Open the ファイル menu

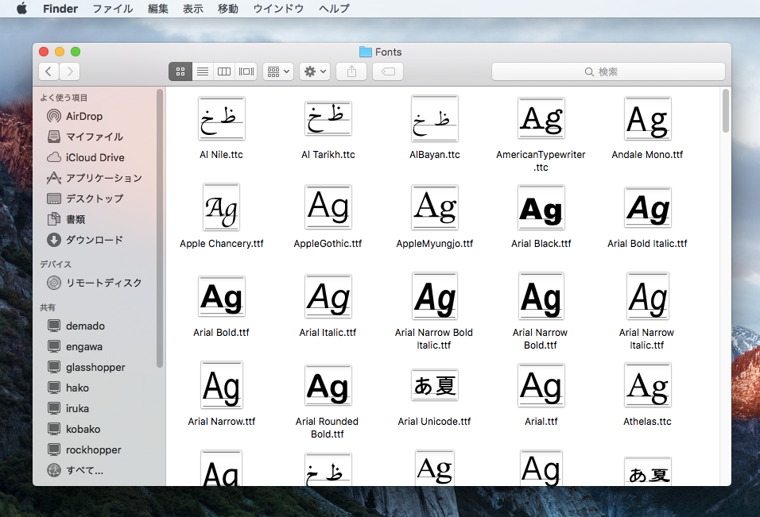(112, 8)
